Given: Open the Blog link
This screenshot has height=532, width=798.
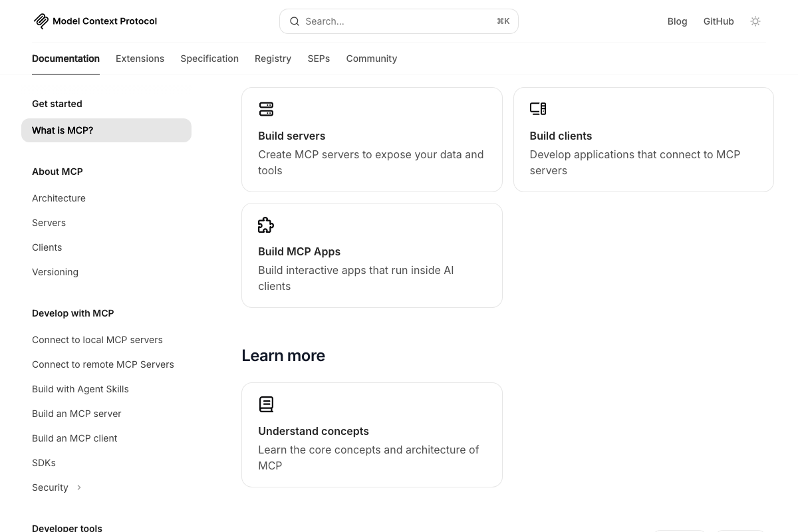Looking at the screenshot, I should 677,21.
